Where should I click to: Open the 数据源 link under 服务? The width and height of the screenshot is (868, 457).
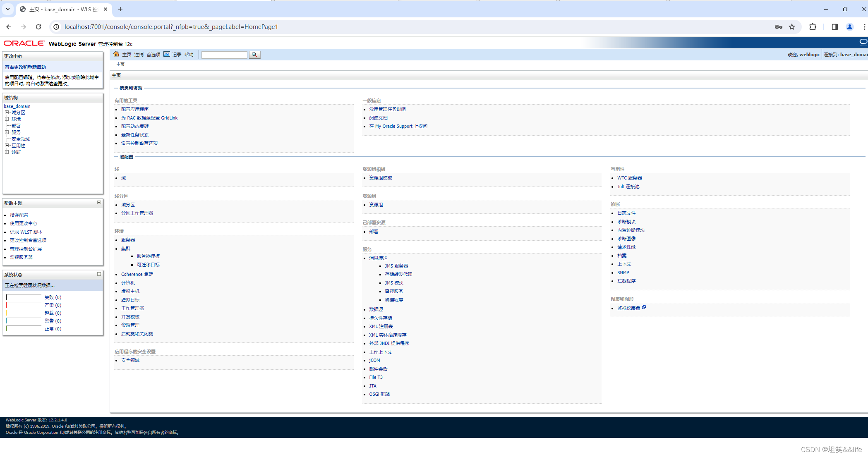pyautogui.click(x=376, y=309)
